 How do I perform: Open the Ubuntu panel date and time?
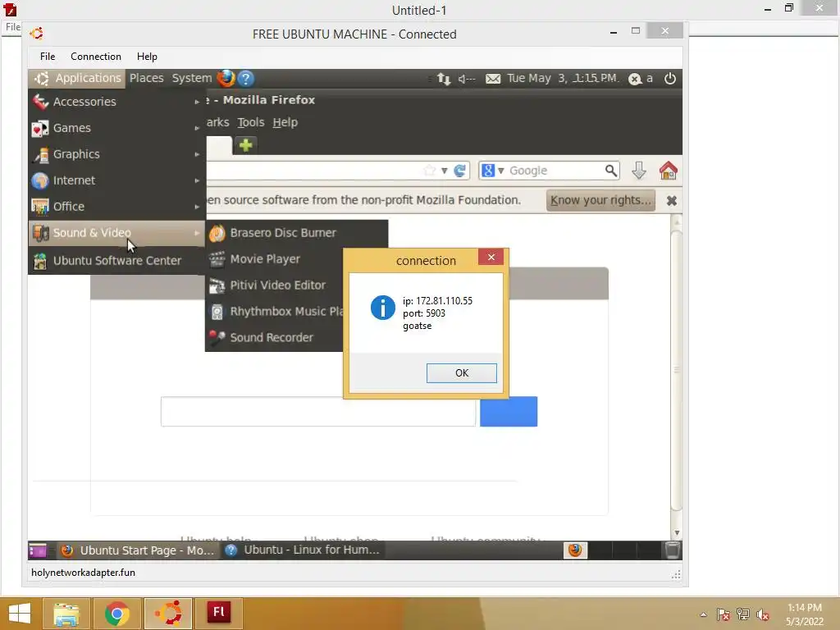(x=563, y=78)
